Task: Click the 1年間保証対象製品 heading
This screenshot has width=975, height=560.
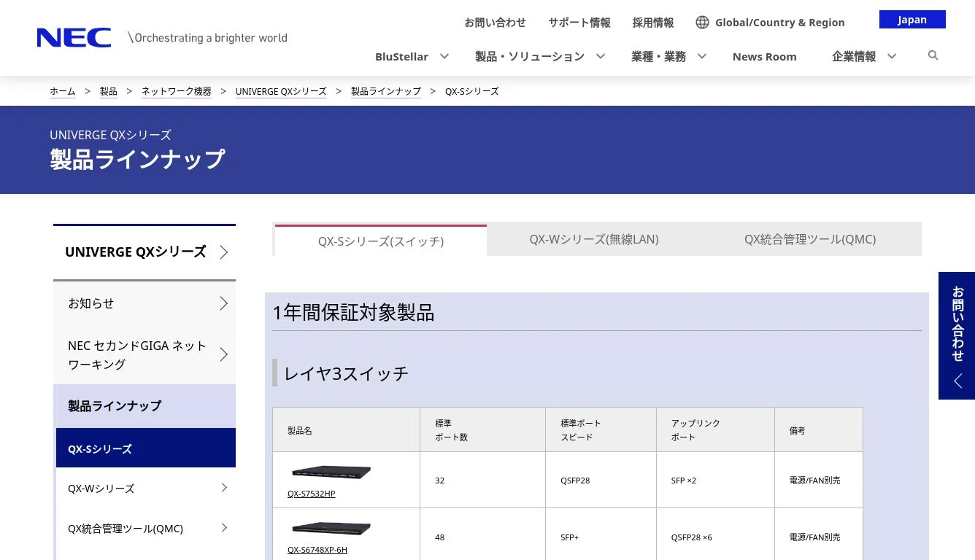Action: pos(353,313)
